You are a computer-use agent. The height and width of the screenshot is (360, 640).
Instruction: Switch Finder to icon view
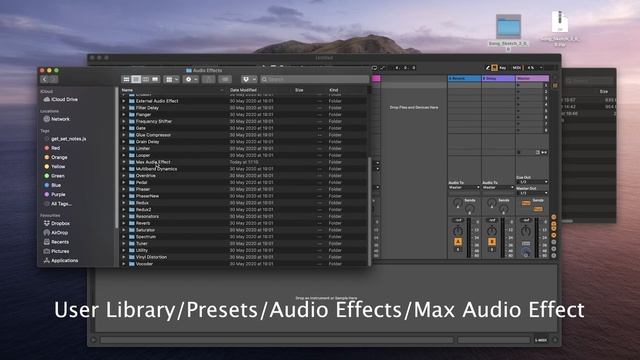pyautogui.click(x=127, y=79)
